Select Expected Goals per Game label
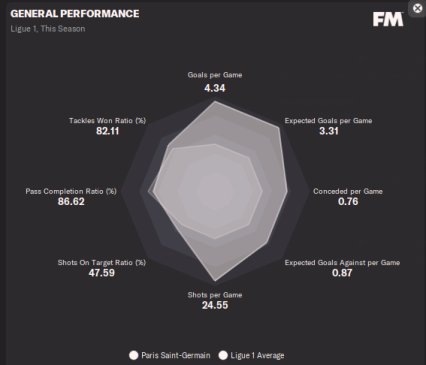 pos(328,121)
